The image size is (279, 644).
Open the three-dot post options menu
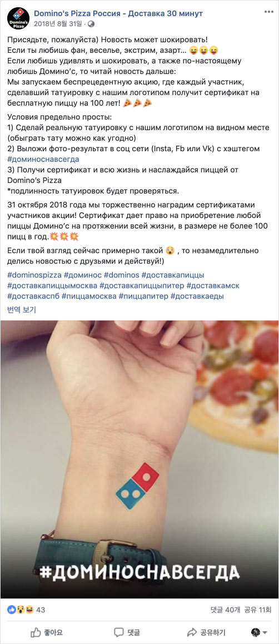[269, 12]
